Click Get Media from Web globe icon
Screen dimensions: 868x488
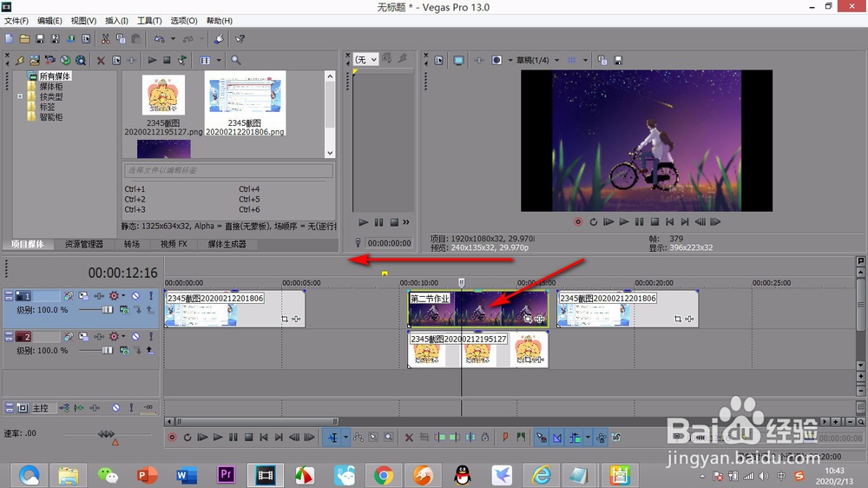65,60
